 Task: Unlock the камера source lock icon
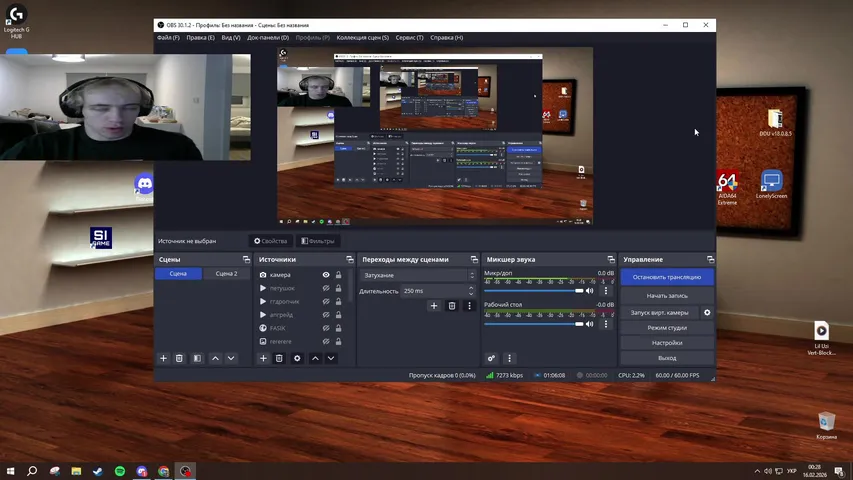pyautogui.click(x=339, y=275)
